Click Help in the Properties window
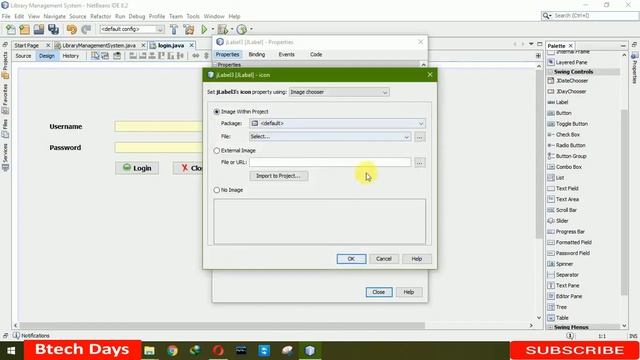640x360 pixels. click(409, 292)
